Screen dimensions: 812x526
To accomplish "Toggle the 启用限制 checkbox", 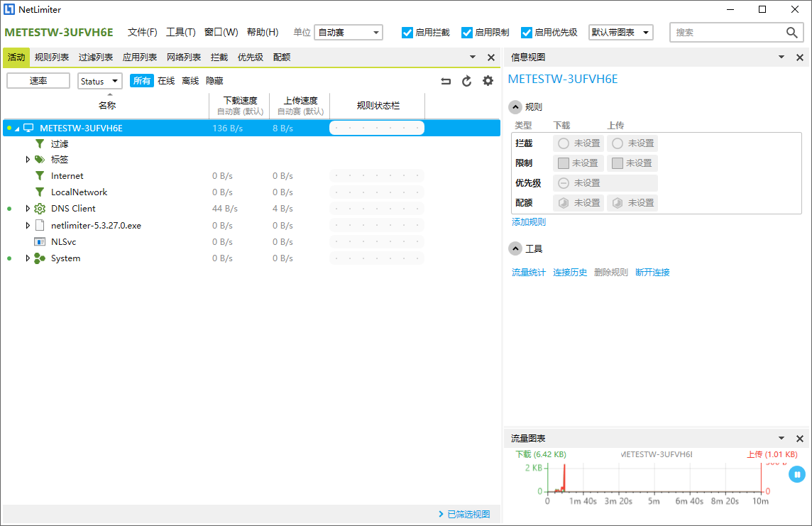I will click(466, 33).
